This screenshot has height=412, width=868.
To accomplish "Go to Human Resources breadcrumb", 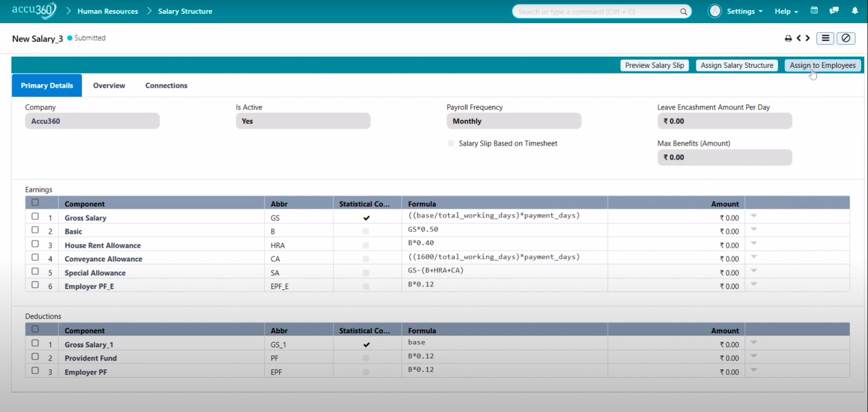I will [x=108, y=11].
